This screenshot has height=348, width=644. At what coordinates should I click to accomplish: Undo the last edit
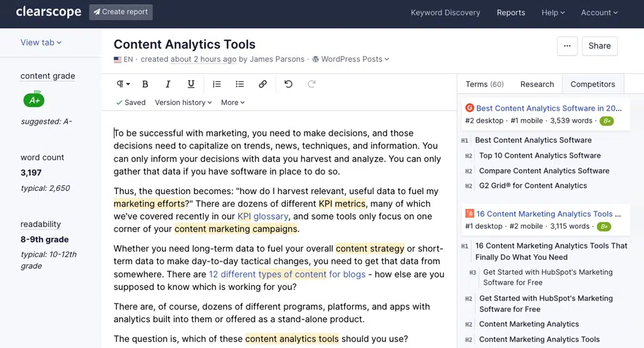(x=288, y=84)
